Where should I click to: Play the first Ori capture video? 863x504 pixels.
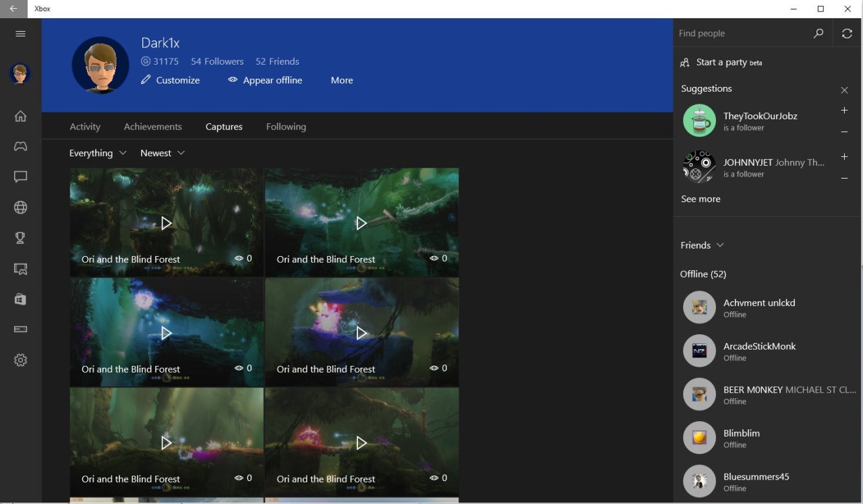pos(166,223)
